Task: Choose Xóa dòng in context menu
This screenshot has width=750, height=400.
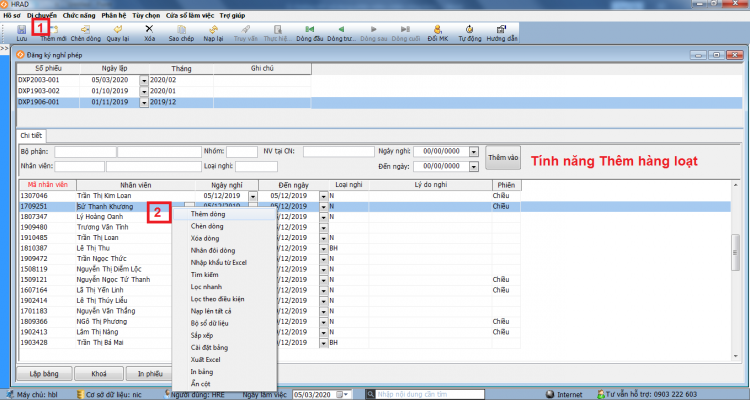Action: click(224, 238)
